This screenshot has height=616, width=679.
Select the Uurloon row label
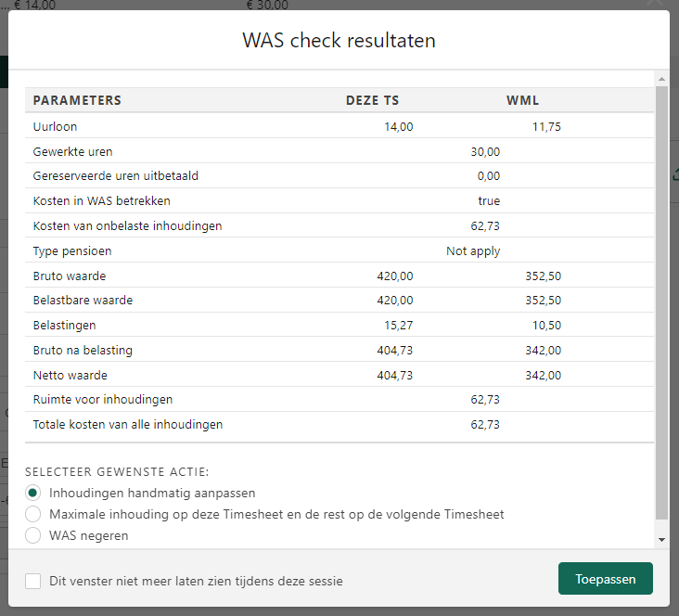(x=56, y=126)
